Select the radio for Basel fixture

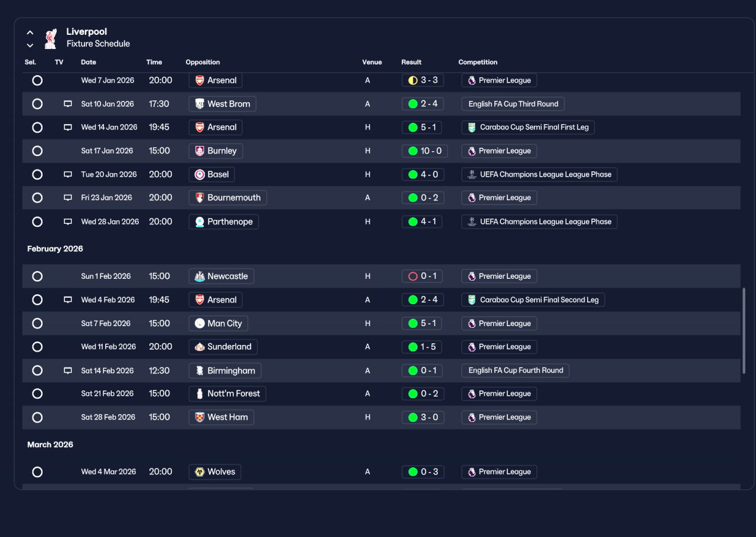pos(37,174)
